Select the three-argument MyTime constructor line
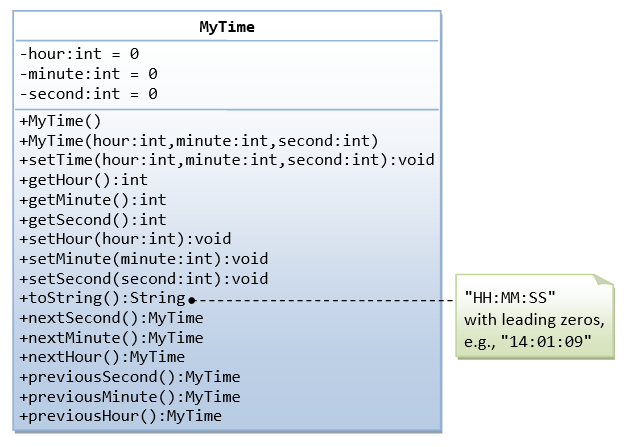The height and width of the screenshot is (447, 627). pyautogui.click(x=198, y=141)
